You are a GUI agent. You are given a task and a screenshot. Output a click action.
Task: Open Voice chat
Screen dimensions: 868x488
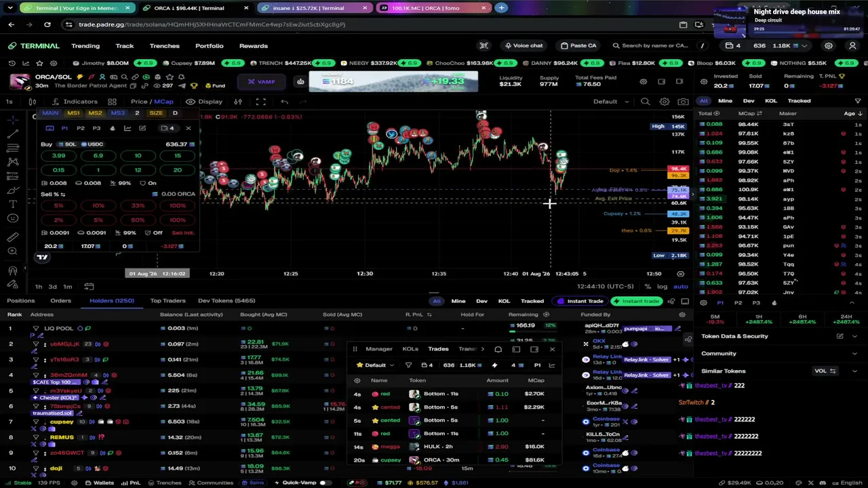click(x=523, y=45)
